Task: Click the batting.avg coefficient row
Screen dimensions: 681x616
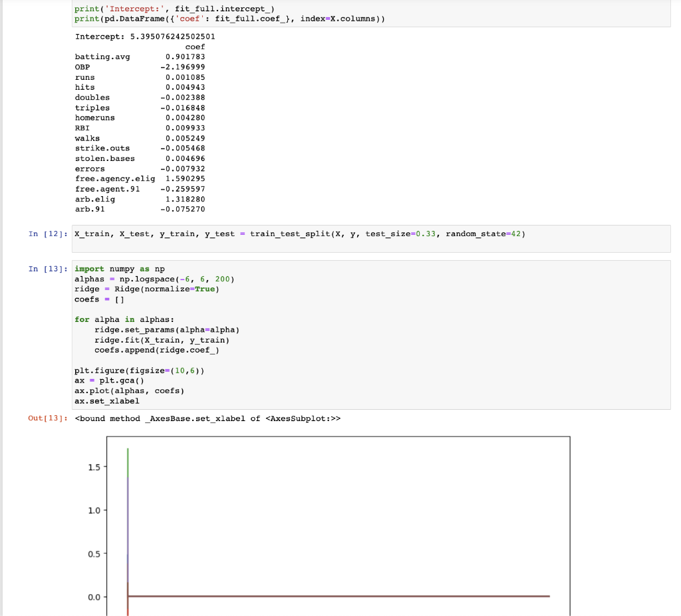Action: tap(140, 57)
